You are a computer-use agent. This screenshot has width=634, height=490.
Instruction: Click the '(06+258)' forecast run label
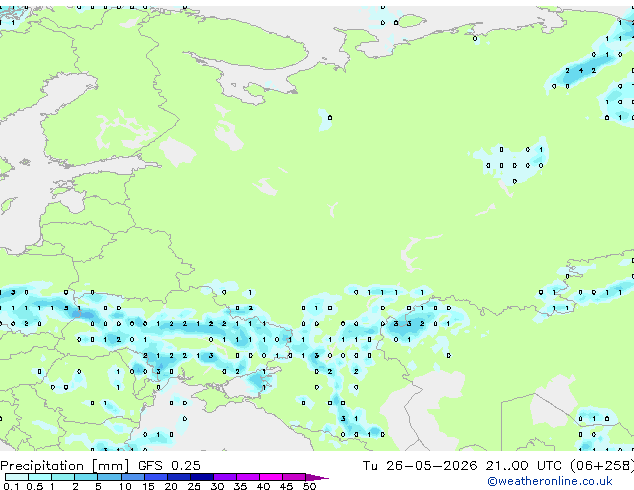click(x=602, y=466)
